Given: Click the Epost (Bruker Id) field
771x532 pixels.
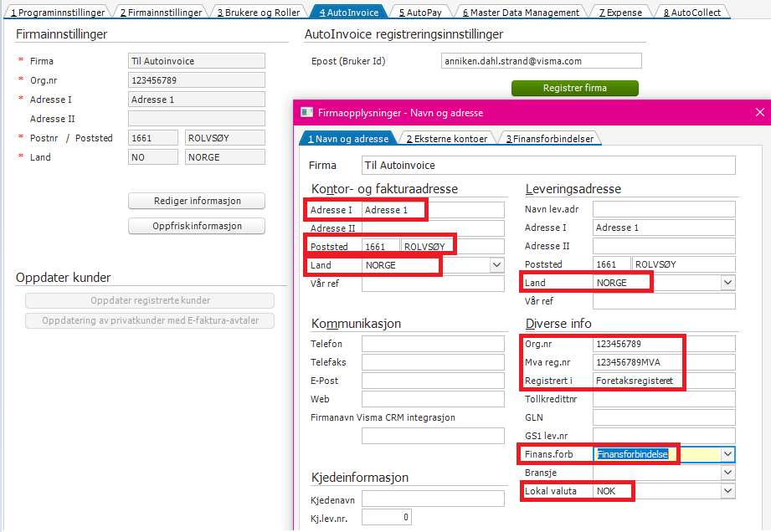Looking at the screenshot, I should point(541,60).
